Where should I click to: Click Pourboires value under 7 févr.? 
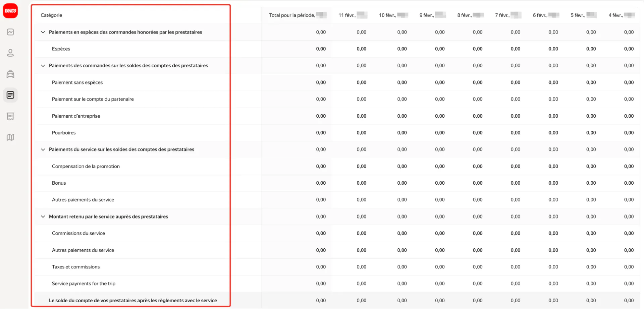(515, 133)
